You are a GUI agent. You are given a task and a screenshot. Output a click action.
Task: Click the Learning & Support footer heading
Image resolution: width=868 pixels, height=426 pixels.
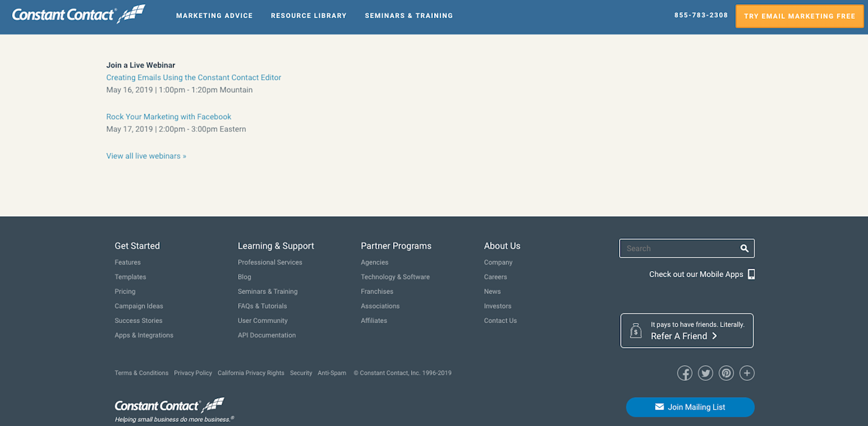(x=276, y=246)
